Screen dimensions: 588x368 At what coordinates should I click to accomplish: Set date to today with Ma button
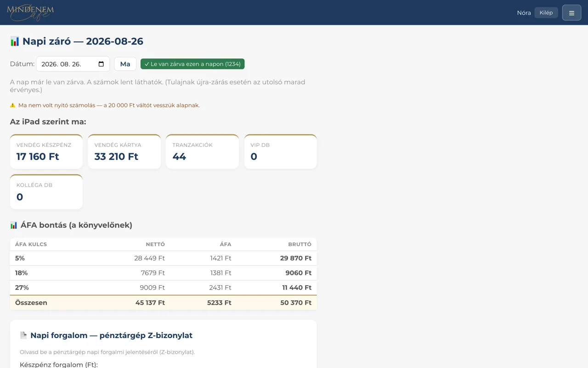(125, 64)
